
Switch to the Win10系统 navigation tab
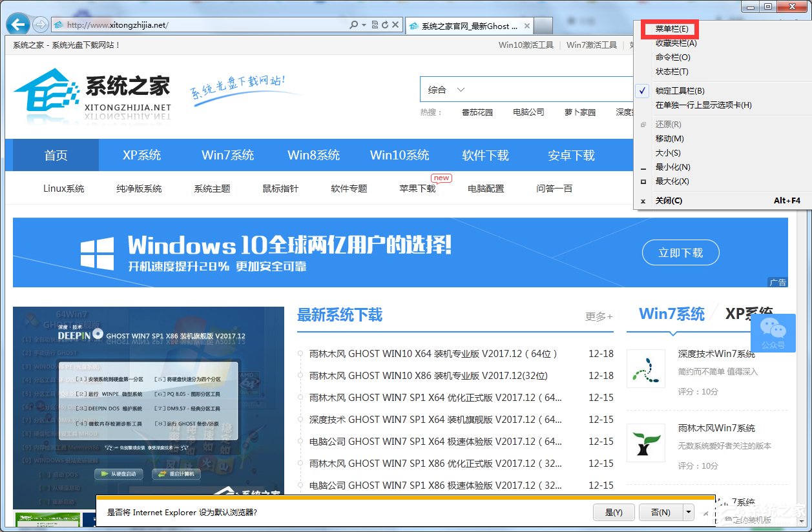pyautogui.click(x=399, y=155)
